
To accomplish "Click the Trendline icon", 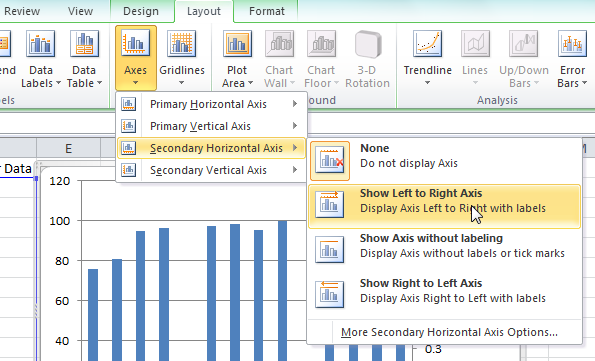I will click(x=427, y=44).
